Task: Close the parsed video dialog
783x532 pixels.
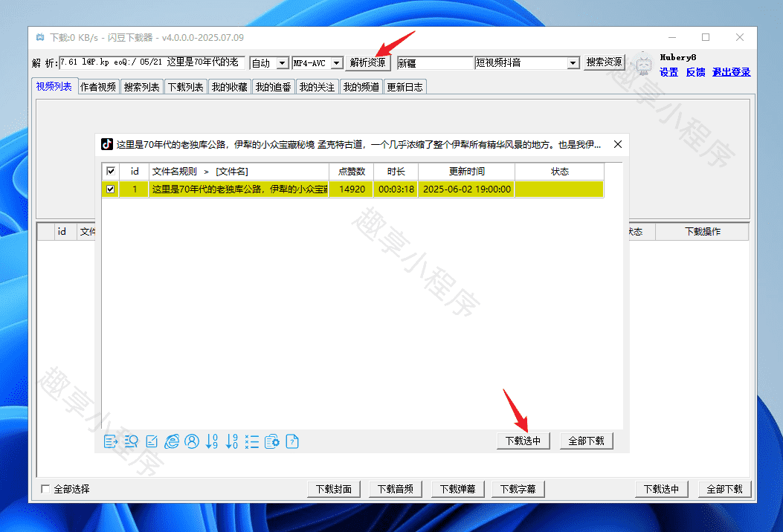Action: (x=618, y=144)
